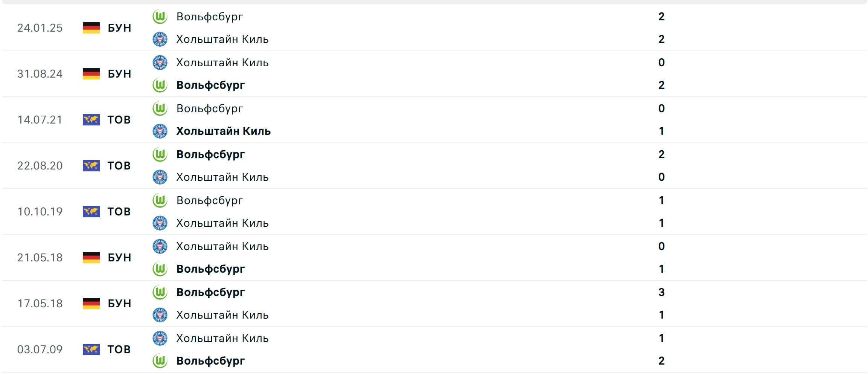Select БУН league label for 31.08.24

pyautogui.click(x=119, y=74)
